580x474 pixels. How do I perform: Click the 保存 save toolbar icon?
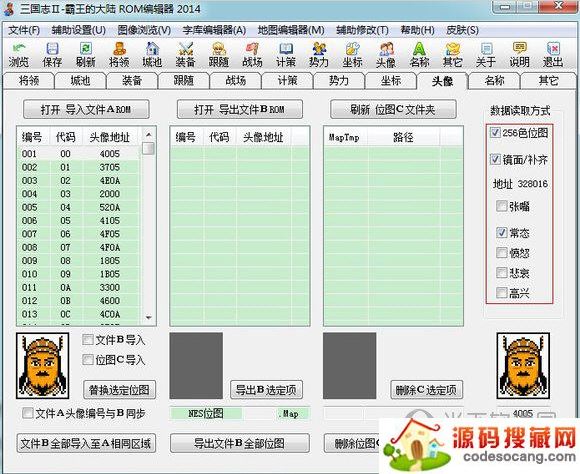click(x=52, y=55)
